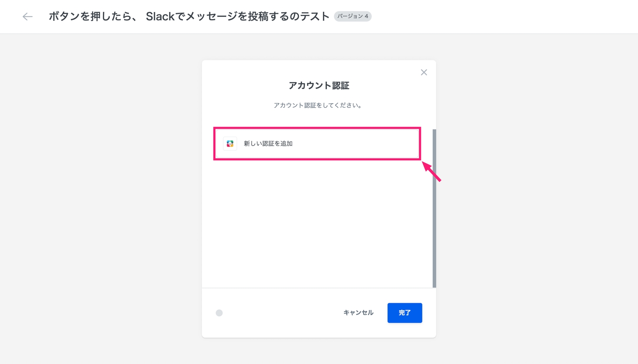Click the gray page background left of the dialog
The height and width of the screenshot is (364, 638).
100,195
